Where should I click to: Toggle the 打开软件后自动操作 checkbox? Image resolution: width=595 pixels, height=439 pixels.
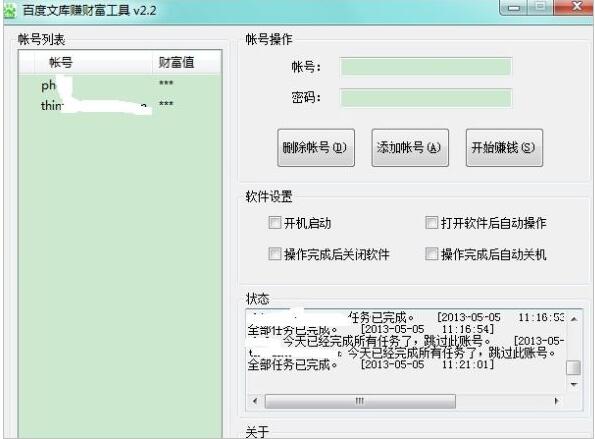pyautogui.click(x=431, y=223)
